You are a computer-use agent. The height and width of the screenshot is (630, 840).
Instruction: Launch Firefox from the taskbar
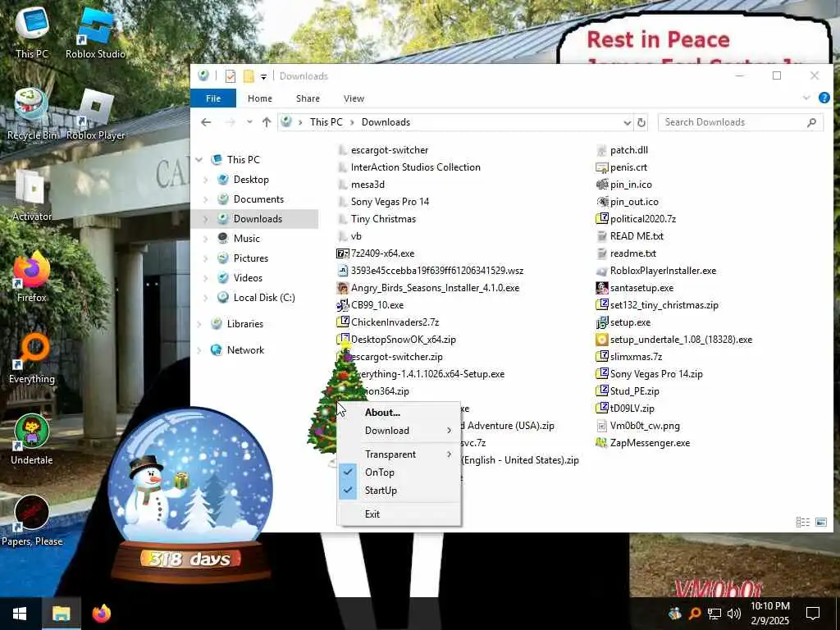pyautogui.click(x=101, y=614)
